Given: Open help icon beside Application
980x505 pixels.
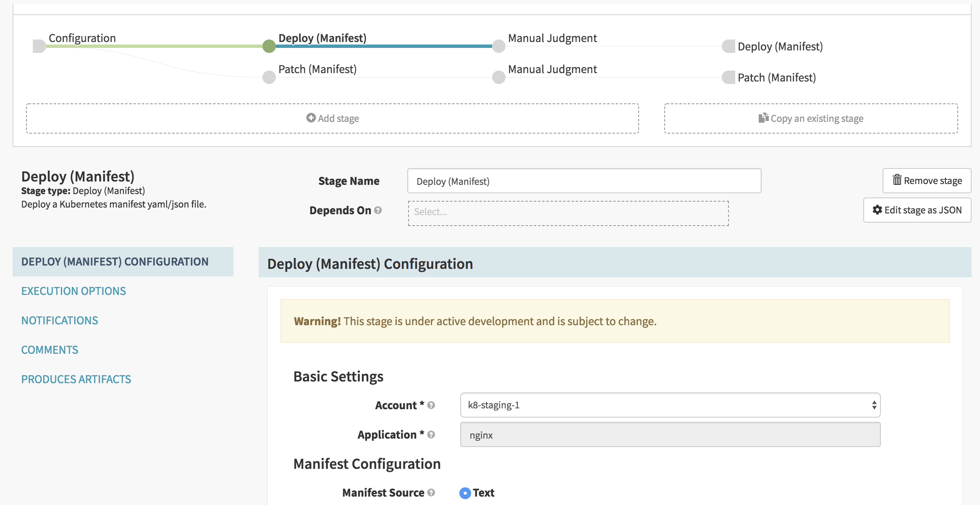Looking at the screenshot, I should [431, 434].
